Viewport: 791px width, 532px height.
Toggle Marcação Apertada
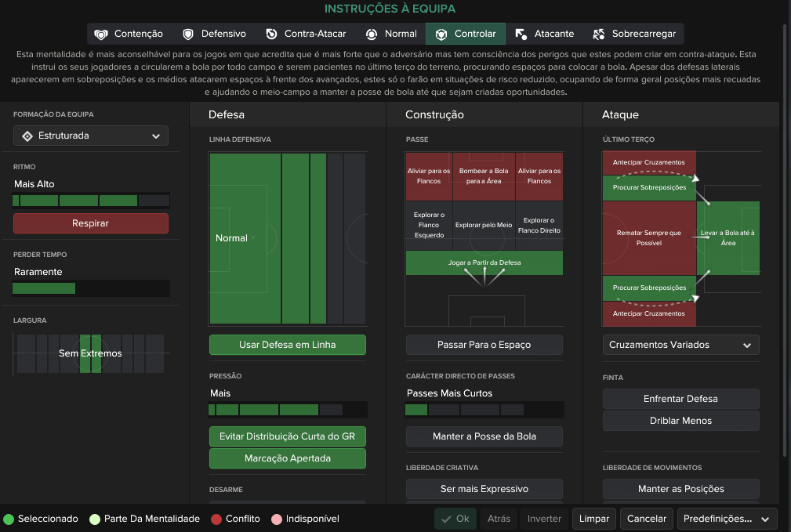click(288, 458)
